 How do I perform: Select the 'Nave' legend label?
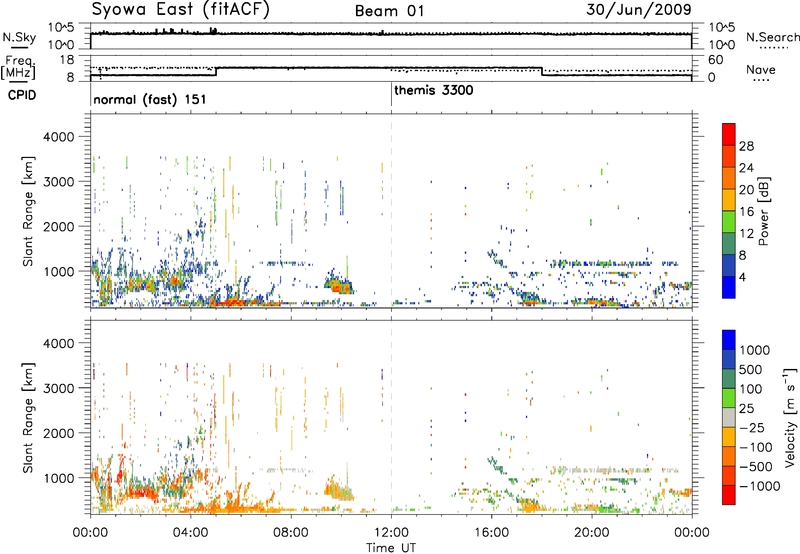pos(761,70)
